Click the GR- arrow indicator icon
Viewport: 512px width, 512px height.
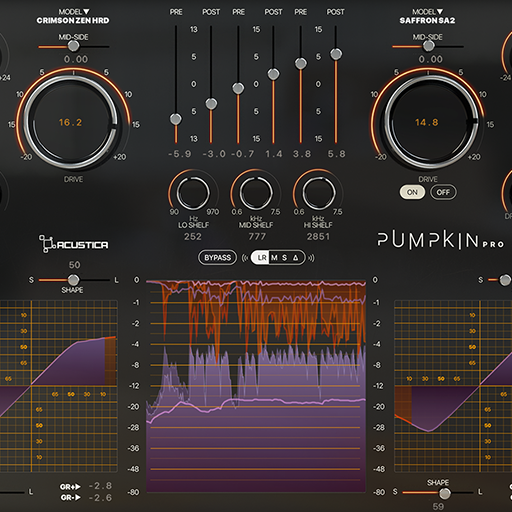[x=78, y=497]
